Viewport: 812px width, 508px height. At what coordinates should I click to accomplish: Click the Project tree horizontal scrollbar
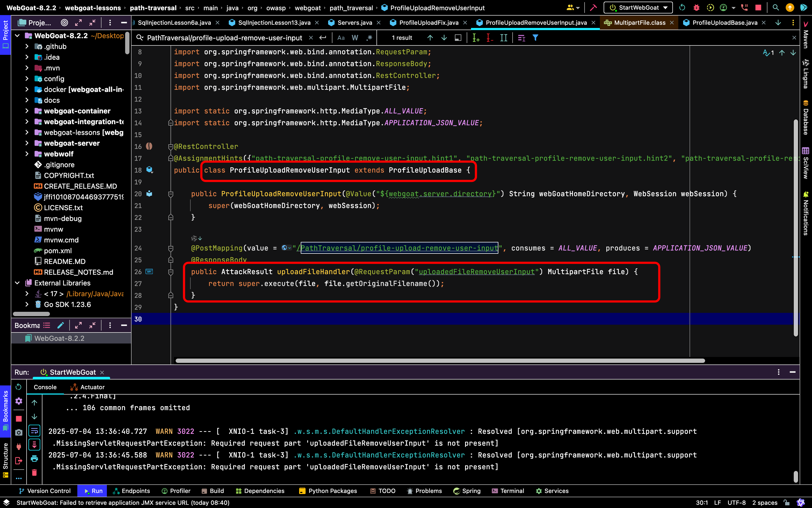tap(31, 314)
